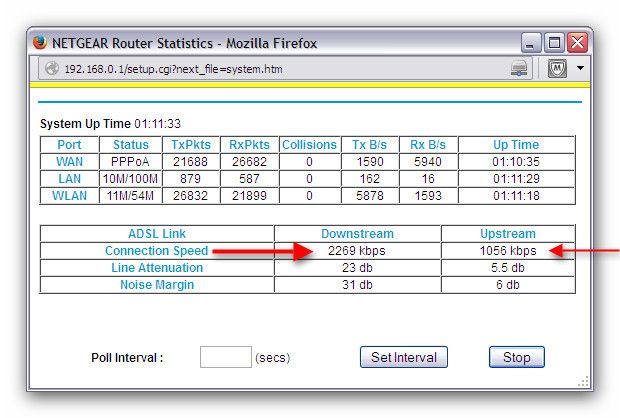Click the 1590 Tx B/s value
Viewport: 620px width, 418px height.
[x=370, y=162]
